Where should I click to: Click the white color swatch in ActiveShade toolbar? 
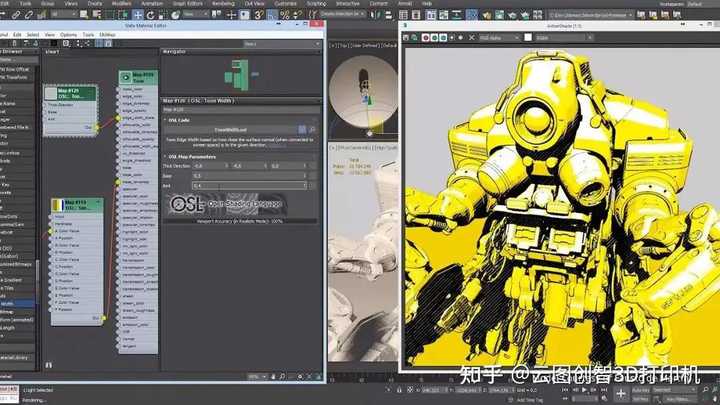pos(528,38)
